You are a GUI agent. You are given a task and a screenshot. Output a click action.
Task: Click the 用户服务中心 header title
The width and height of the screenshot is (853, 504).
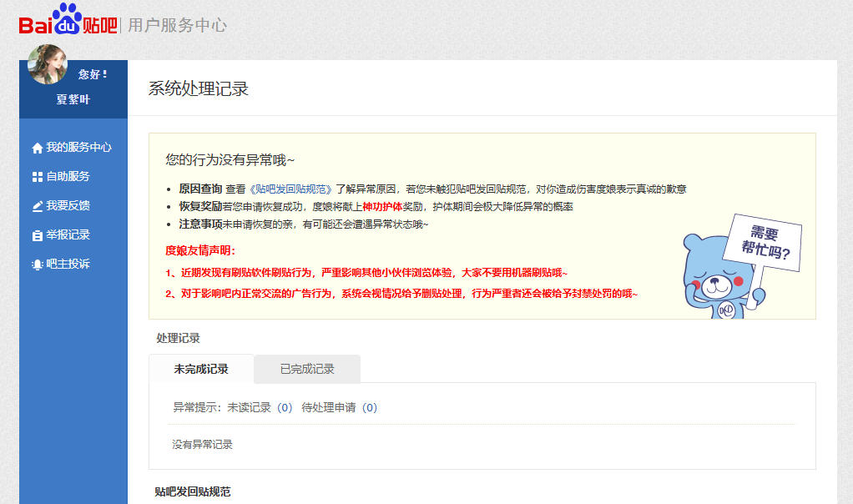pos(177,25)
